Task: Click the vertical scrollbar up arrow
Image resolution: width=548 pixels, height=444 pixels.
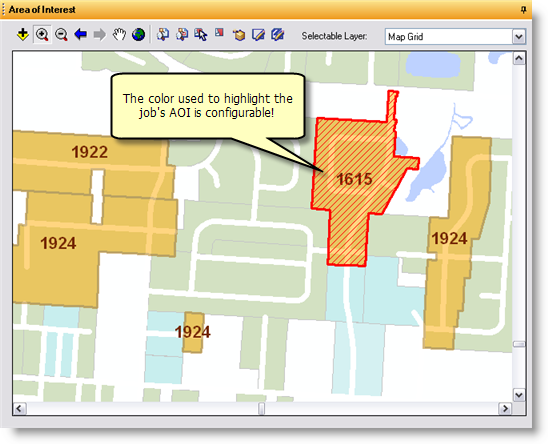Action: [519, 58]
